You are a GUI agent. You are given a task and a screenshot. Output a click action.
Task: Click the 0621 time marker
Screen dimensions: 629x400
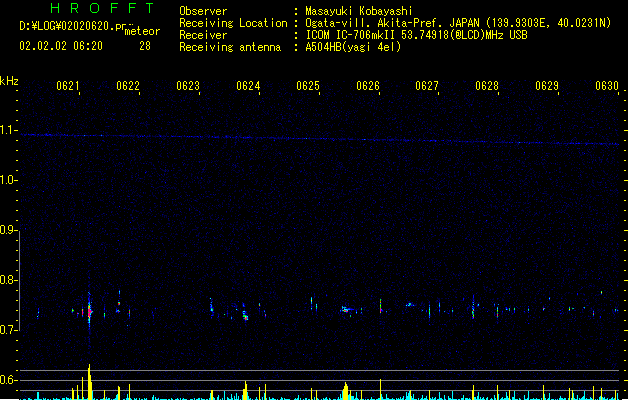(68, 86)
